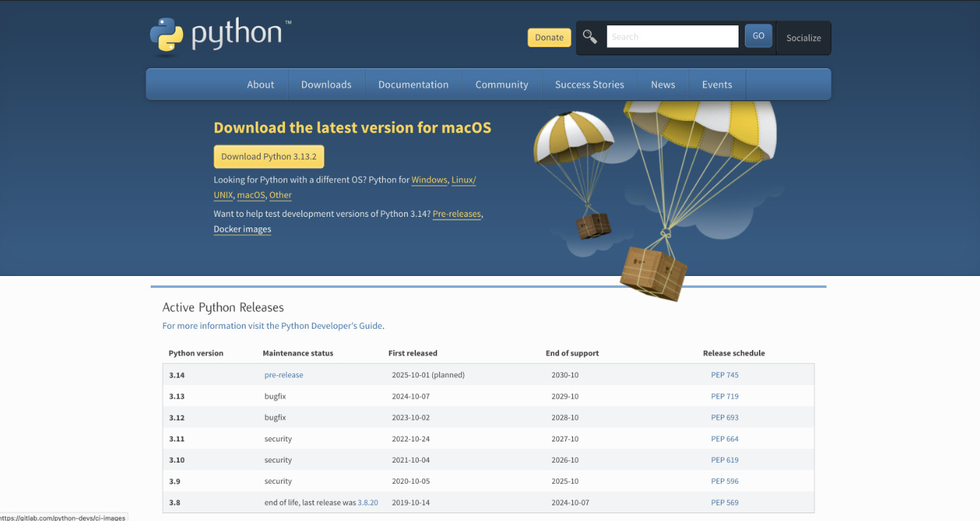Open PEP 664 release schedule

pyautogui.click(x=724, y=439)
